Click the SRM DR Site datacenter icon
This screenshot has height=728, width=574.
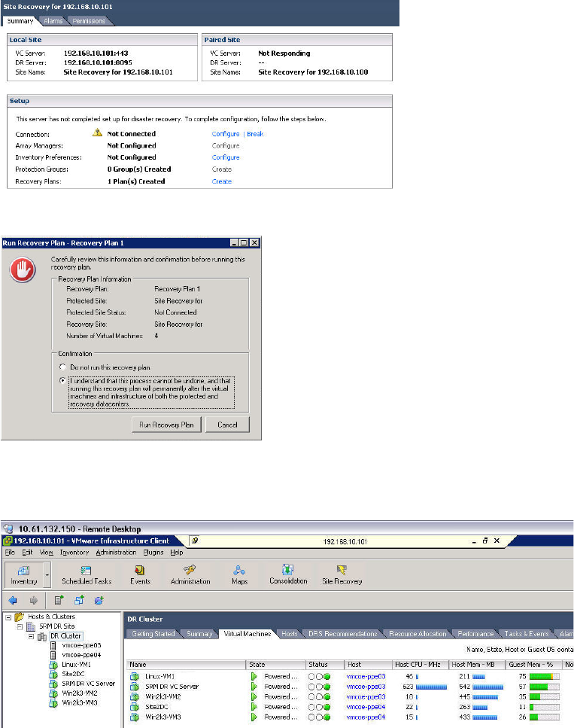[x=31, y=626]
